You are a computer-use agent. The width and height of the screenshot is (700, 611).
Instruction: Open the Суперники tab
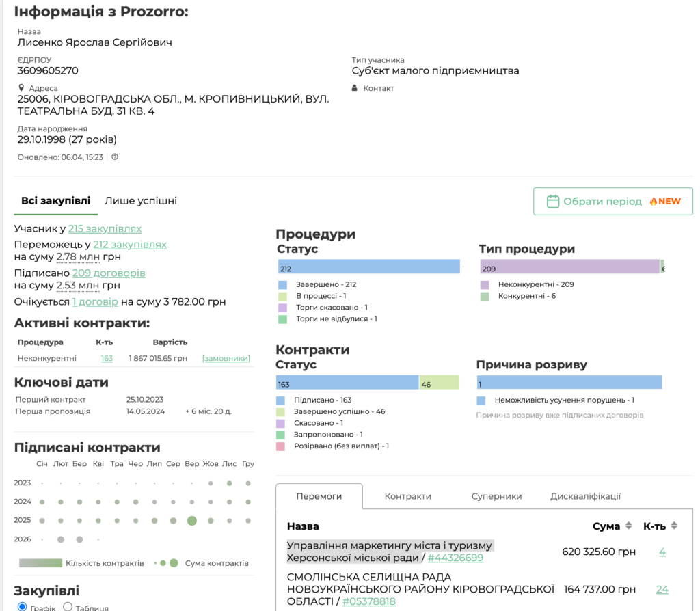(496, 497)
